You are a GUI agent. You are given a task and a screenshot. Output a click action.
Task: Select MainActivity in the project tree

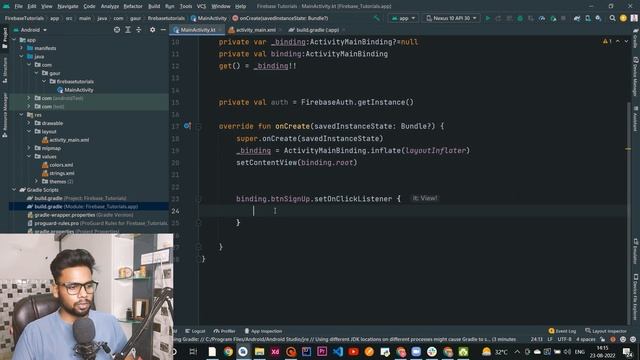(x=76, y=90)
